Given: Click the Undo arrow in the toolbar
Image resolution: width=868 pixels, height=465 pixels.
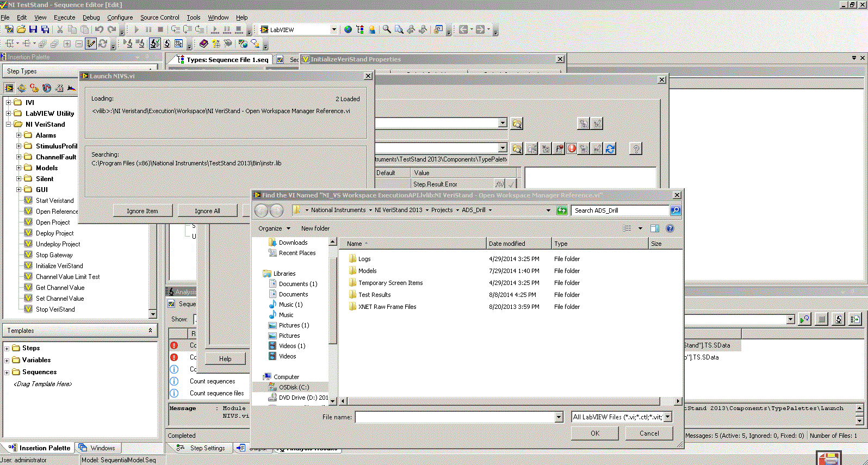Looking at the screenshot, I should coord(99,29).
